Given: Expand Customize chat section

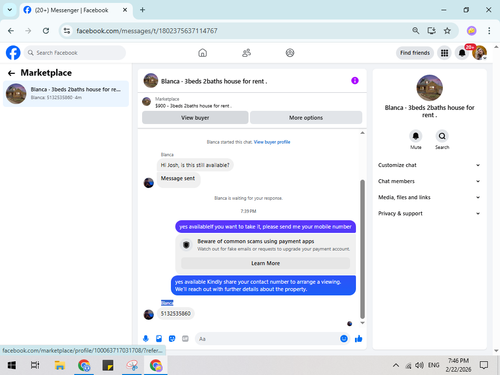Looking at the screenshot, I should (x=429, y=165).
